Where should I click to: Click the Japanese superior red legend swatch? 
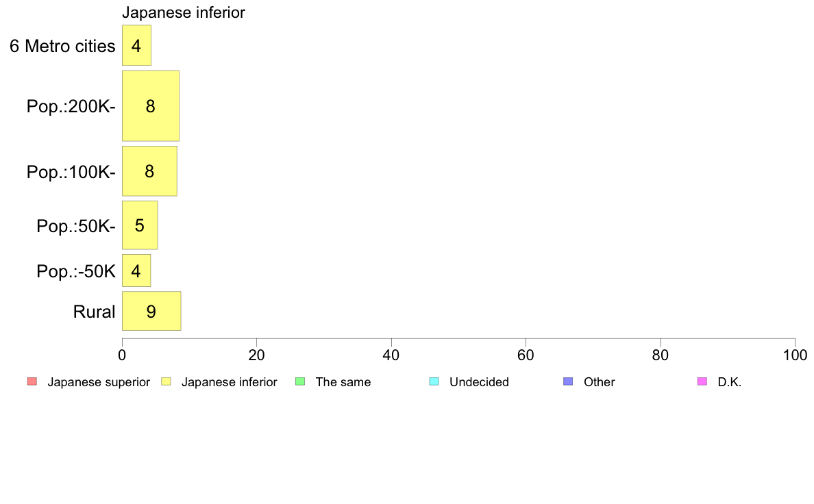point(32,381)
